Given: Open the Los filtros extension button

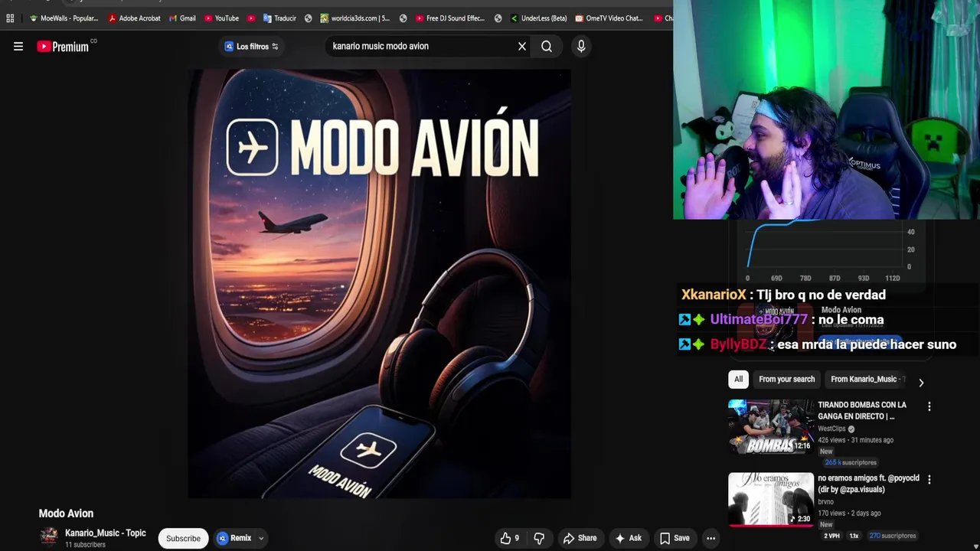Looking at the screenshot, I should (x=251, y=47).
